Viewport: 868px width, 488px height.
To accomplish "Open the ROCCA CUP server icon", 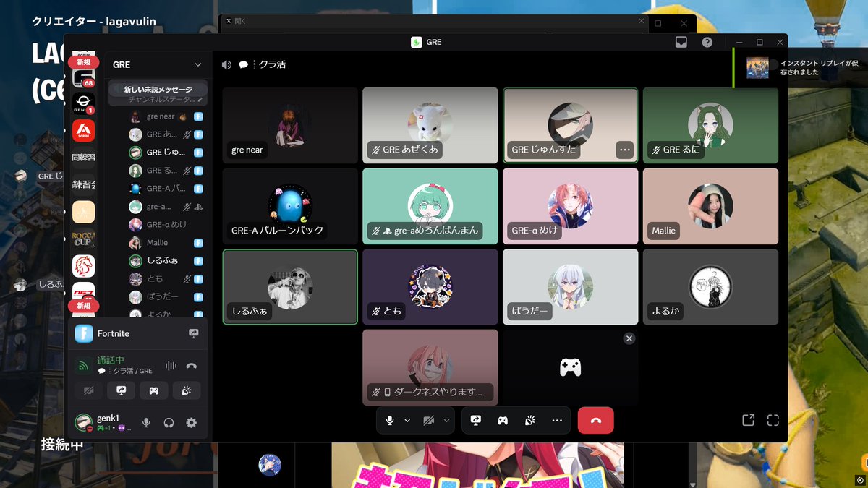I will (x=83, y=239).
